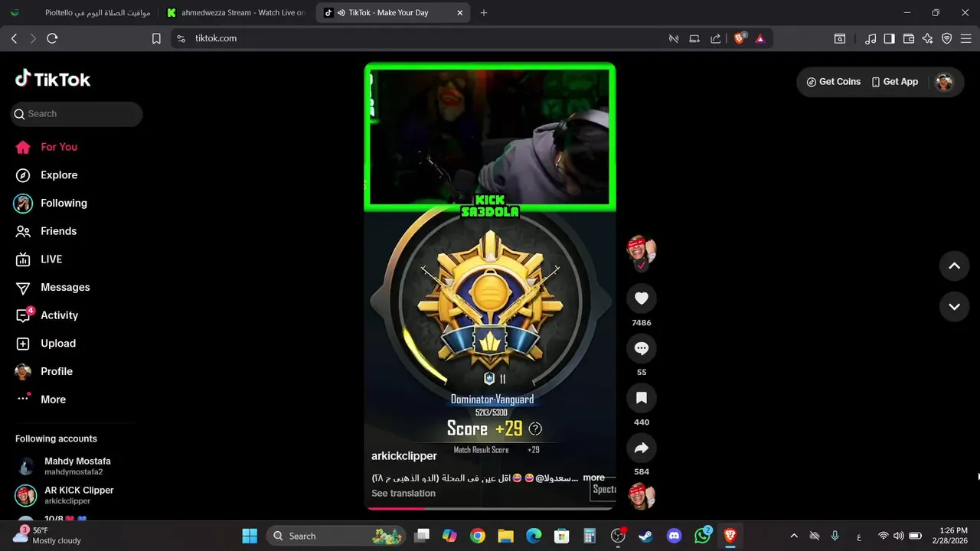Click the Get App button
980x551 pixels.
tap(894, 82)
